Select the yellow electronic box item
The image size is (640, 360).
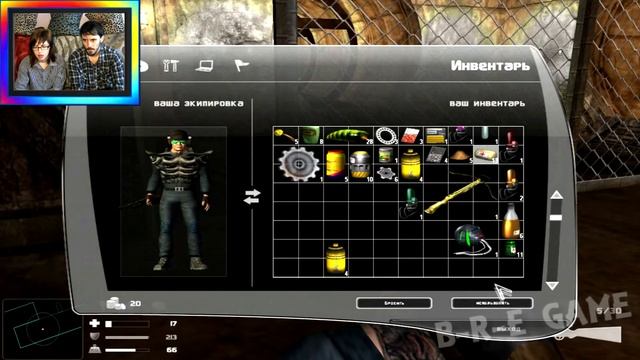(x=436, y=136)
